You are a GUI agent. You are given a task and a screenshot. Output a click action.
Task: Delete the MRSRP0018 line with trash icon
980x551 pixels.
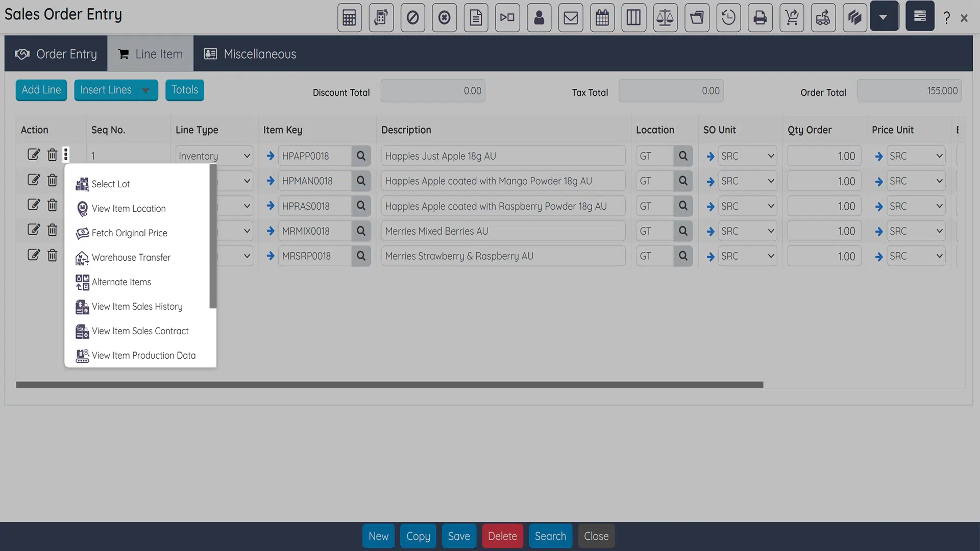[52, 255]
